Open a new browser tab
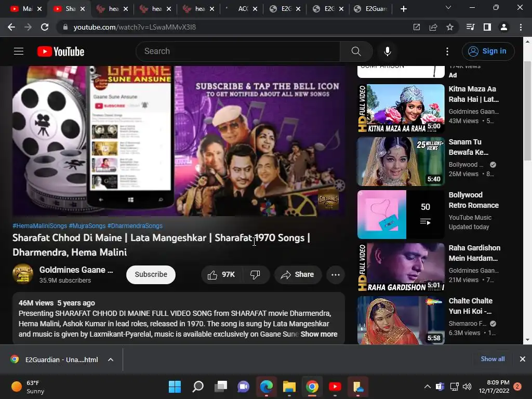The image size is (532, 399). click(403, 9)
